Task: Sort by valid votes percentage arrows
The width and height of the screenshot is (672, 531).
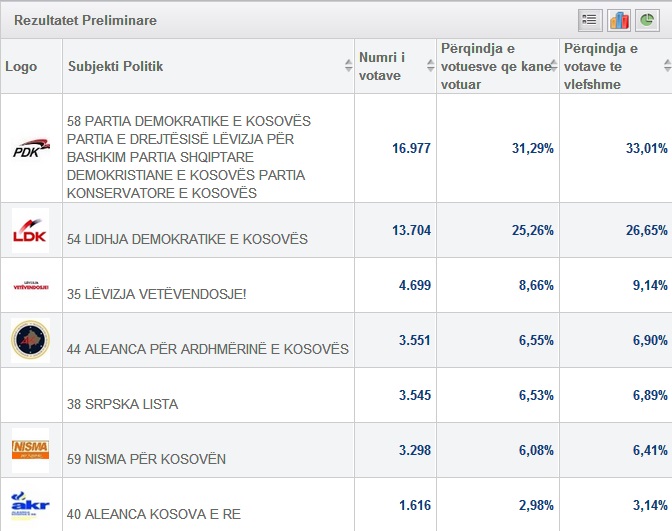Action: [666, 66]
